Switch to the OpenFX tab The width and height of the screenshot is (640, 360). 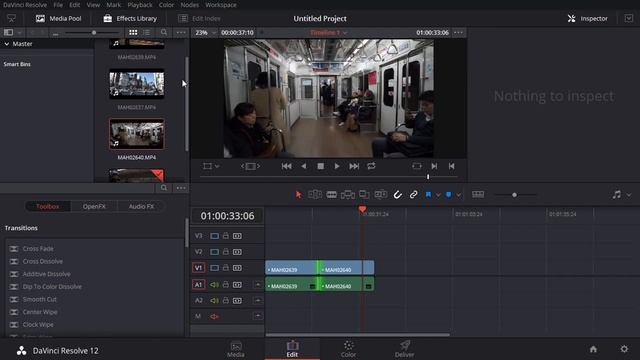tap(94, 207)
